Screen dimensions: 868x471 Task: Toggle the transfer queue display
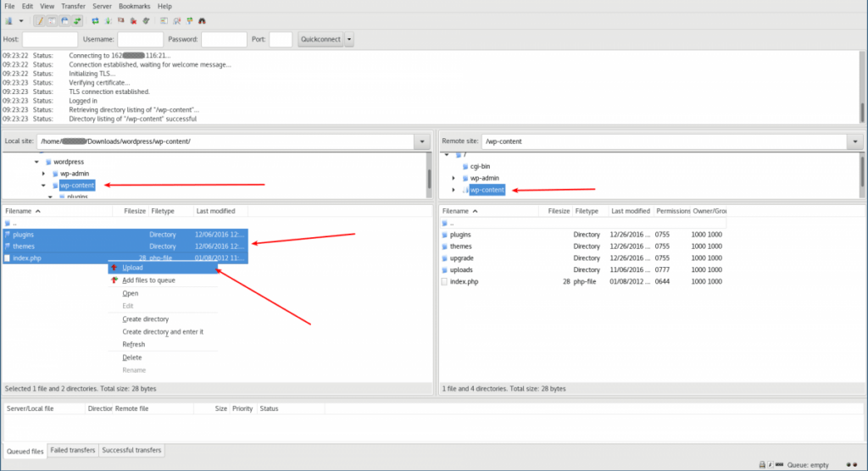click(x=77, y=21)
